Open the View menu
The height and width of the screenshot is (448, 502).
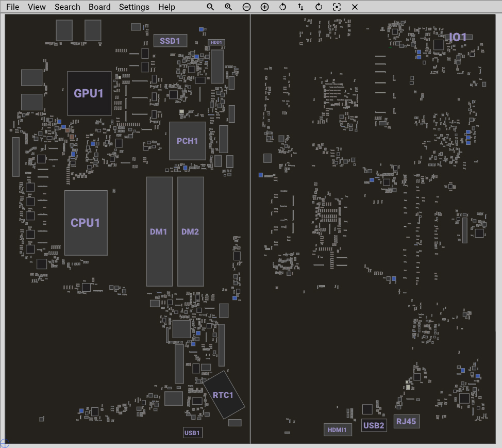coord(37,7)
